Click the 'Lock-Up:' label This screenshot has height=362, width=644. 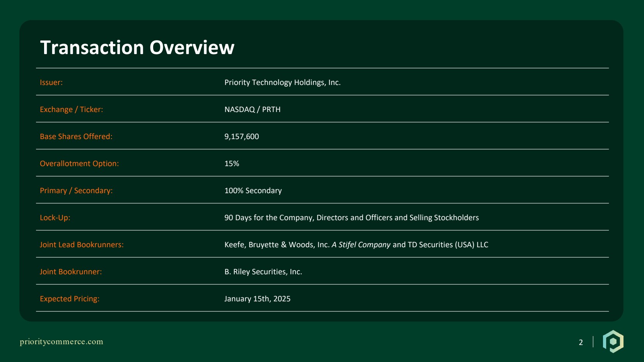pyautogui.click(x=55, y=218)
